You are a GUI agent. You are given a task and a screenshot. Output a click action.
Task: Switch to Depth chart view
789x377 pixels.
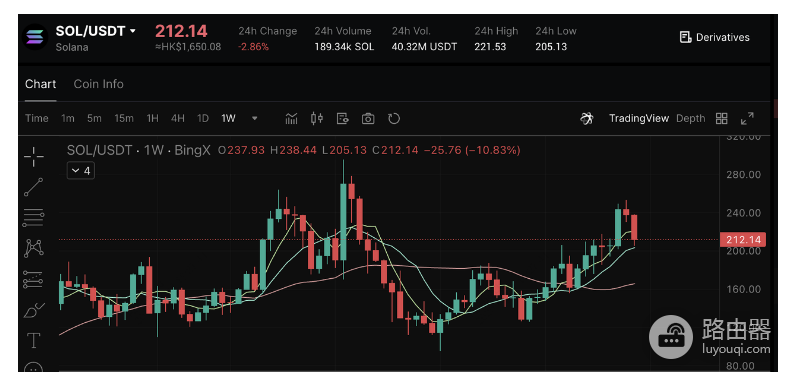pos(690,119)
